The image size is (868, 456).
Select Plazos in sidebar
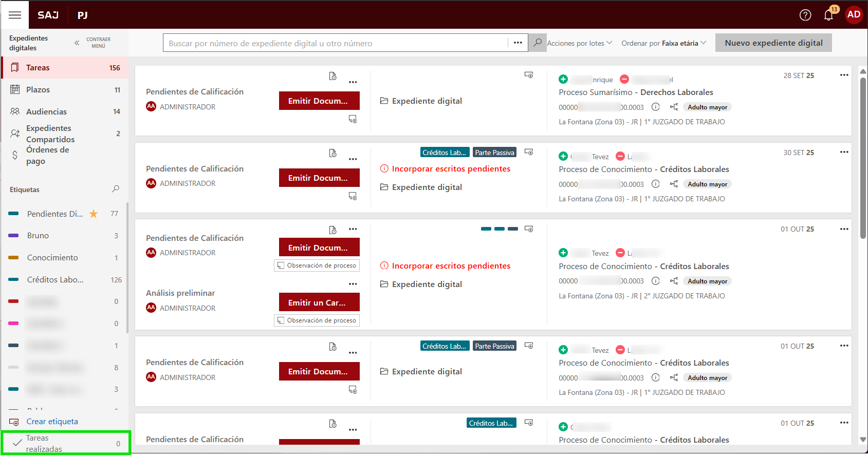tap(65, 89)
